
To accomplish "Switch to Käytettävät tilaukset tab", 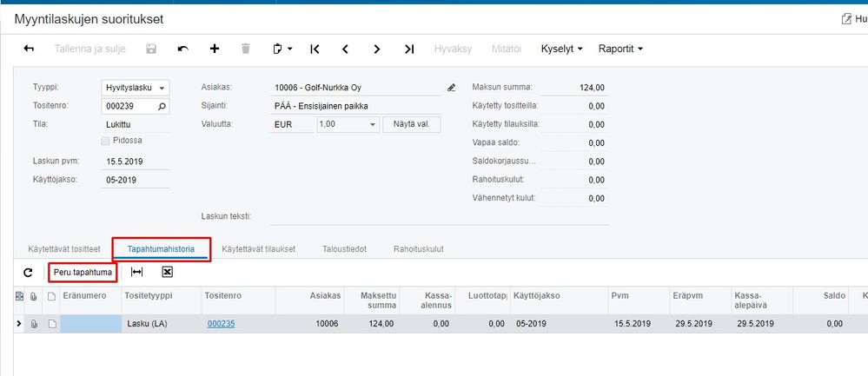I will tap(259, 249).
